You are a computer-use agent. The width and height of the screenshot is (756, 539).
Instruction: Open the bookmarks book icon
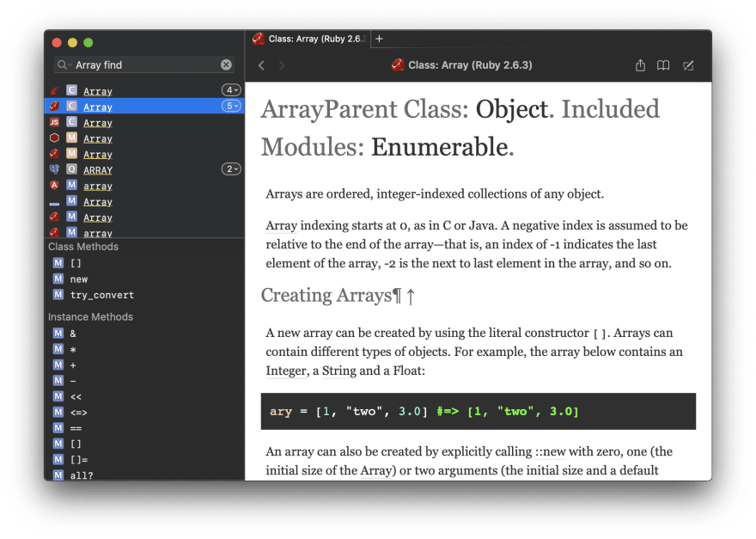click(663, 65)
